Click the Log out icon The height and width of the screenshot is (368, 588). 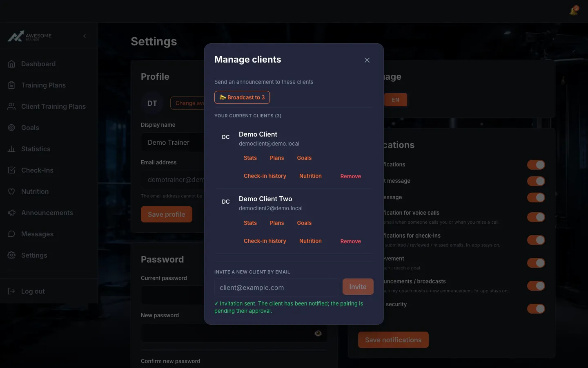11,291
